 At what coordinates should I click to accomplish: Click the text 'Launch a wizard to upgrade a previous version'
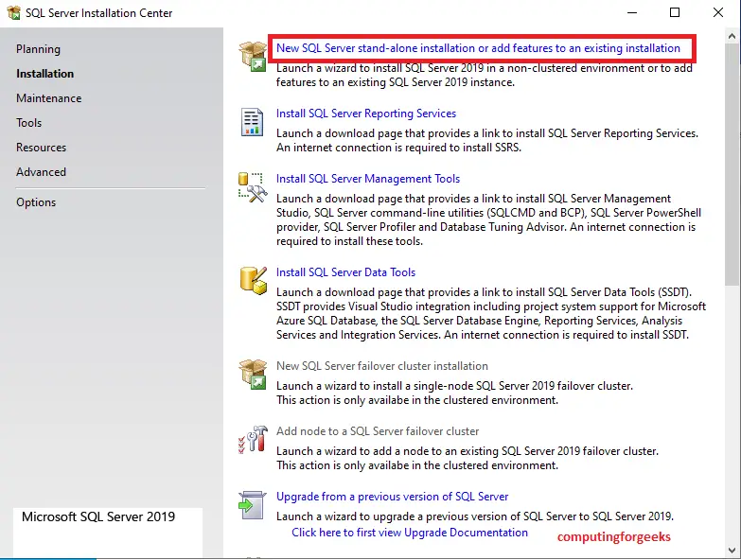tap(475, 516)
